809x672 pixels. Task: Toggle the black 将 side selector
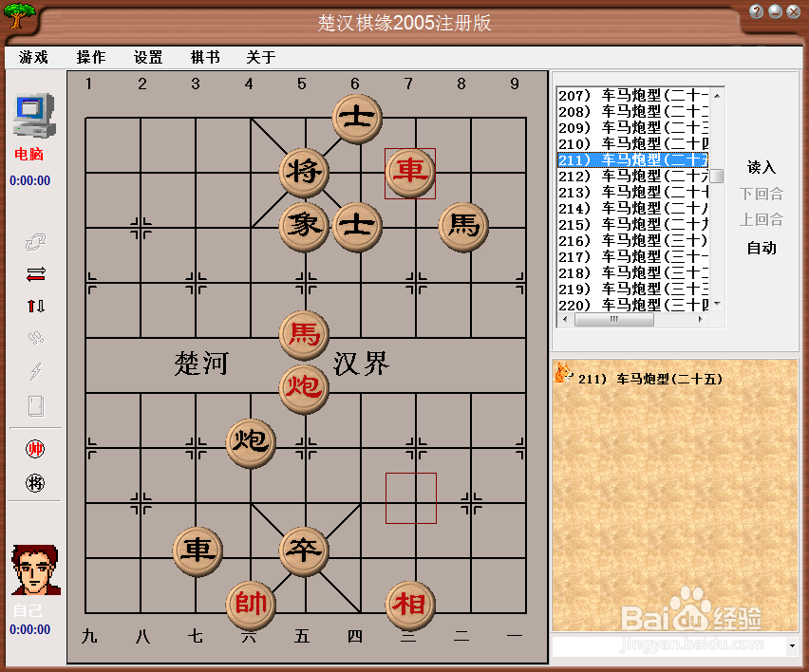[x=33, y=482]
